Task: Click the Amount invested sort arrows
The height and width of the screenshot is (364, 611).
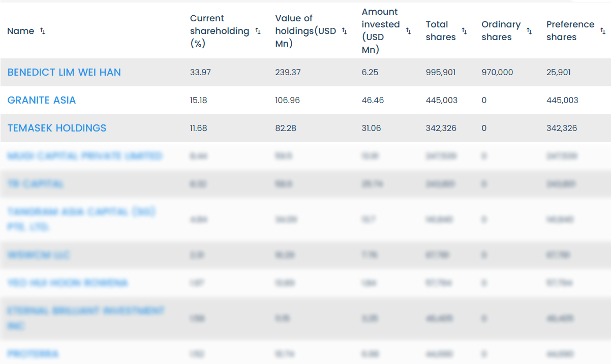Action: (x=409, y=31)
